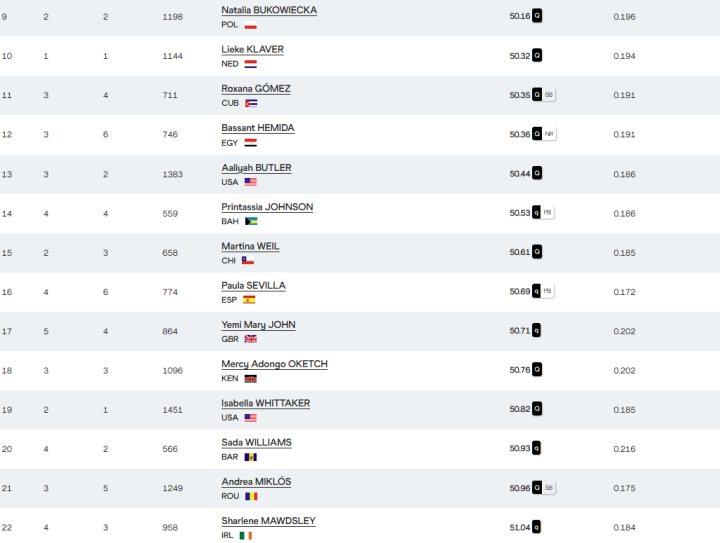The width and height of the screenshot is (720, 543).
Task: Select Mercy Adongo Oketch's name link
Action: click(x=274, y=364)
